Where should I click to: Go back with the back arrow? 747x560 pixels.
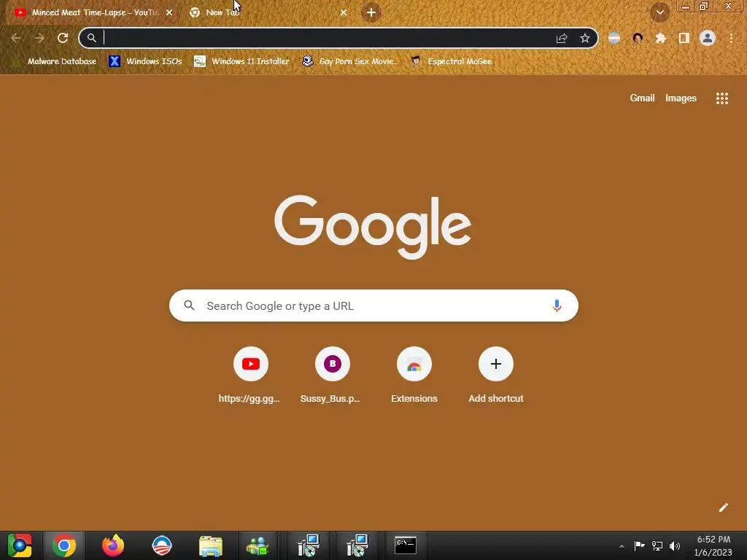[16, 38]
